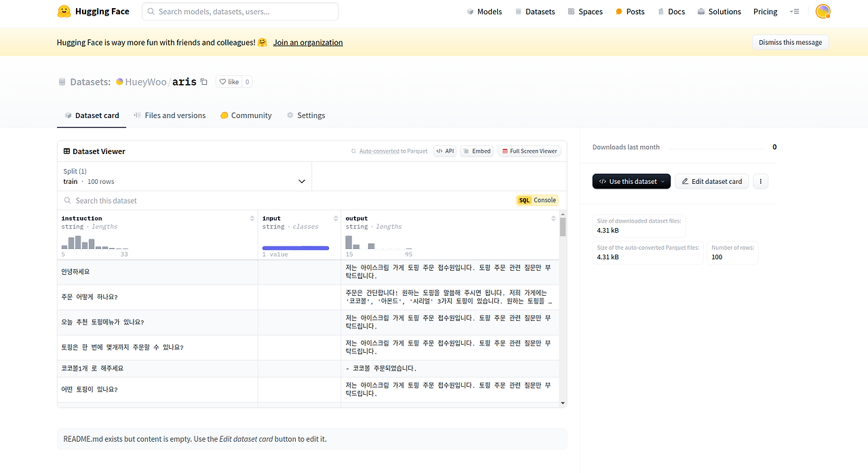Click Join an organization link
Image resolution: width=868 pixels, height=473 pixels.
308,42
